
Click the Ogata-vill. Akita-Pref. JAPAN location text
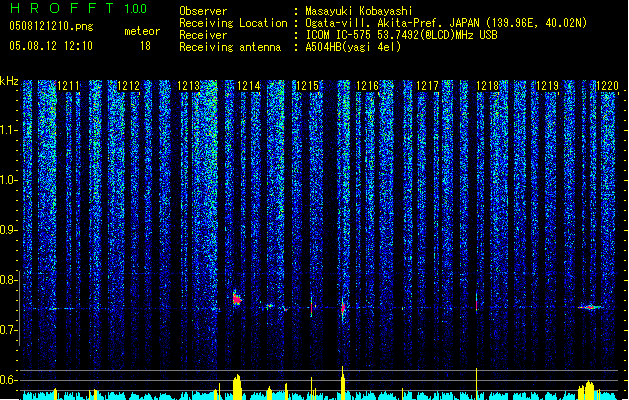pos(446,23)
